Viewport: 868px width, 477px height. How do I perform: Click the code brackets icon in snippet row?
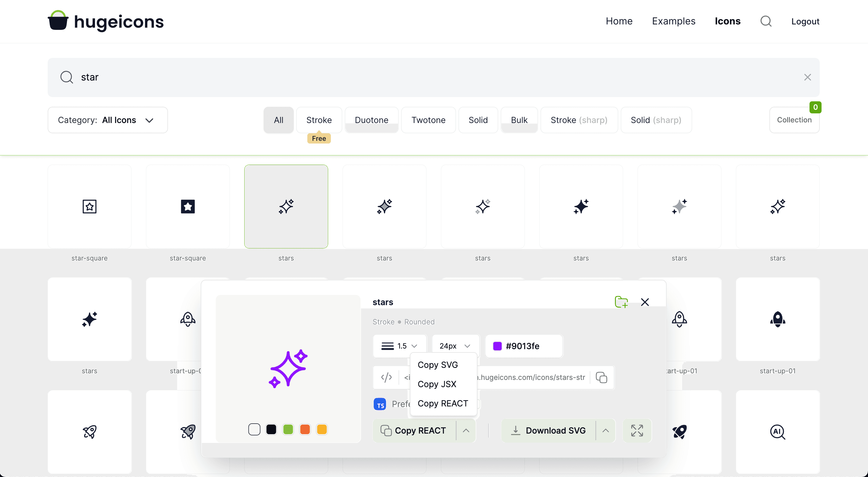pos(386,377)
